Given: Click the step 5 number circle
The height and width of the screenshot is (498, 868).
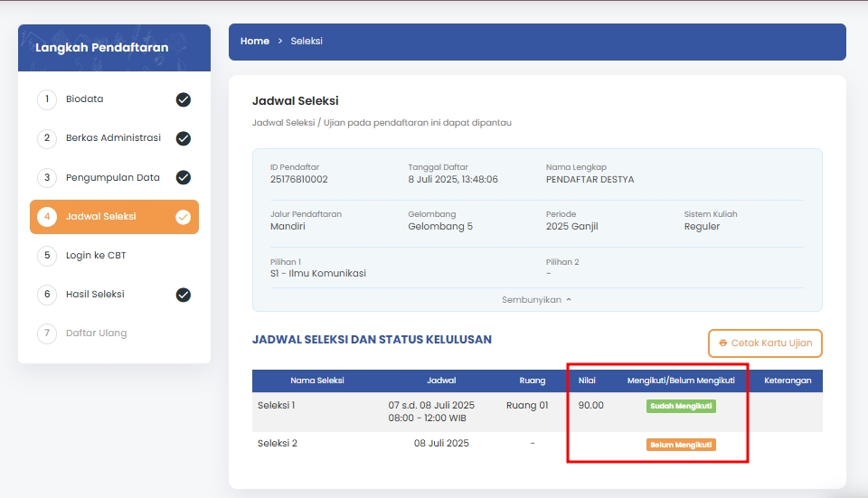Looking at the screenshot, I should (x=47, y=256).
